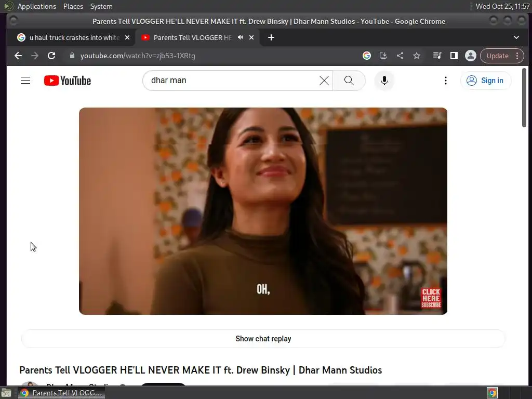This screenshot has height=399, width=532.
Task: Click the 'Click Here Subscribe' video overlay
Action: pyautogui.click(x=431, y=298)
